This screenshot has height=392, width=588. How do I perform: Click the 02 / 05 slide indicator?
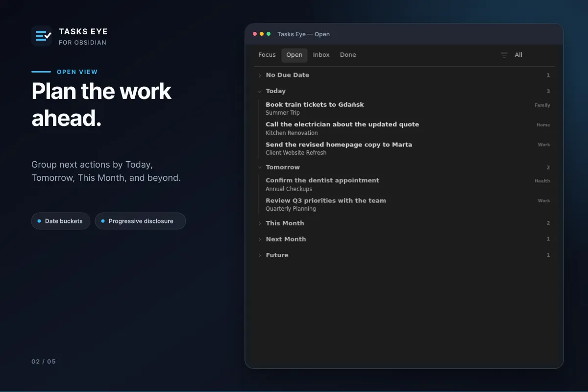(44, 362)
